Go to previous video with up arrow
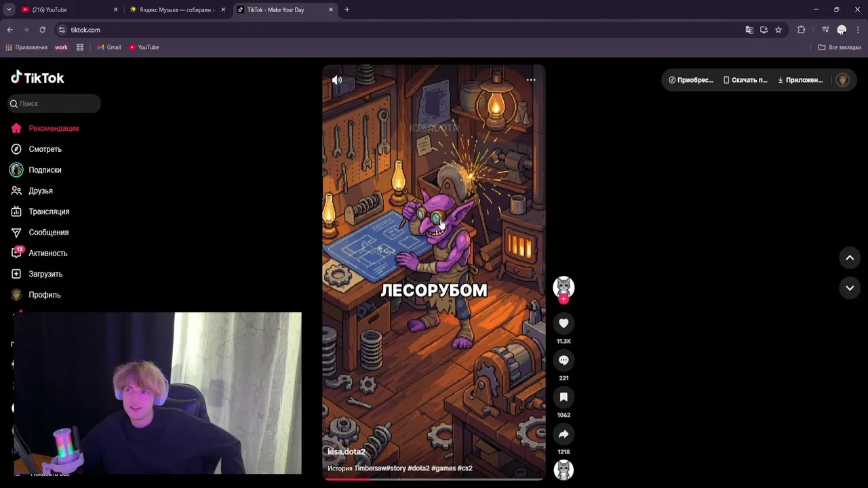Screen dimensions: 868x488 (x=850, y=258)
